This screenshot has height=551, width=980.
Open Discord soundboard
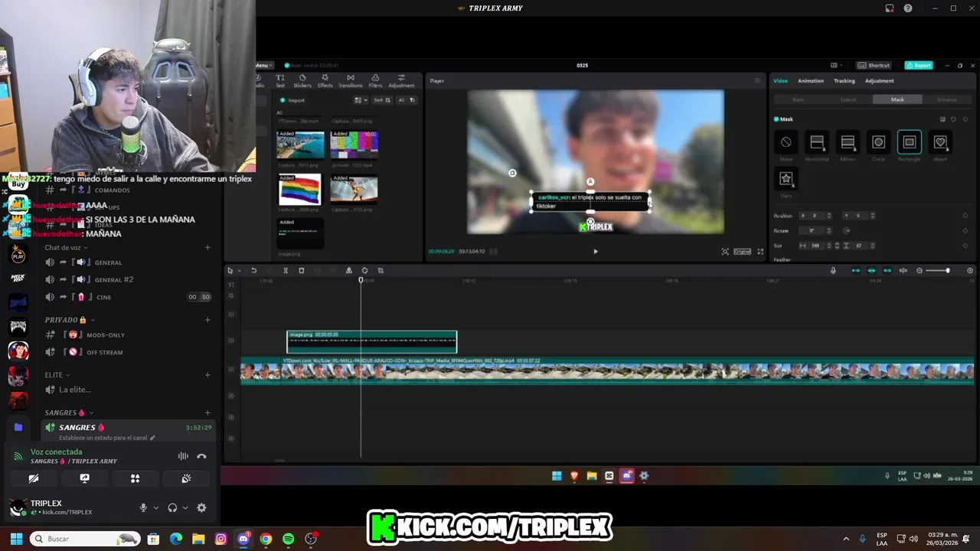pyautogui.click(x=186, y=478)
